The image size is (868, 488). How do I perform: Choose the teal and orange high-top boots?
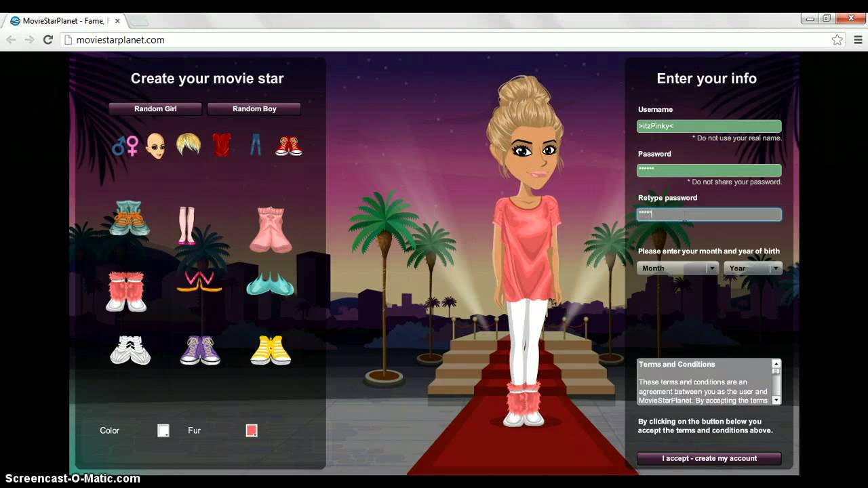pos(130,218)
